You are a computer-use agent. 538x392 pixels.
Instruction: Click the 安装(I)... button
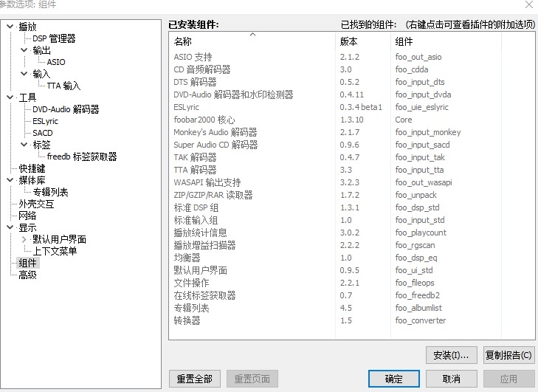point(451,355)
